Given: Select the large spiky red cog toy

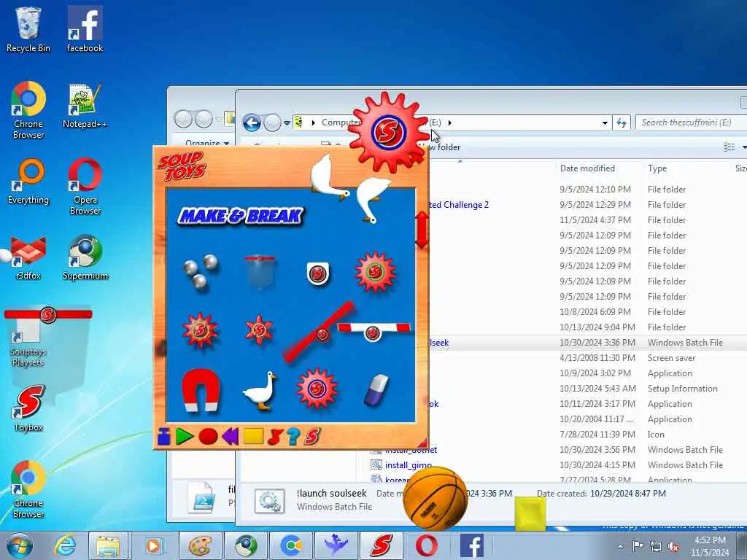Looking at the screenshot, I should 201,330.
